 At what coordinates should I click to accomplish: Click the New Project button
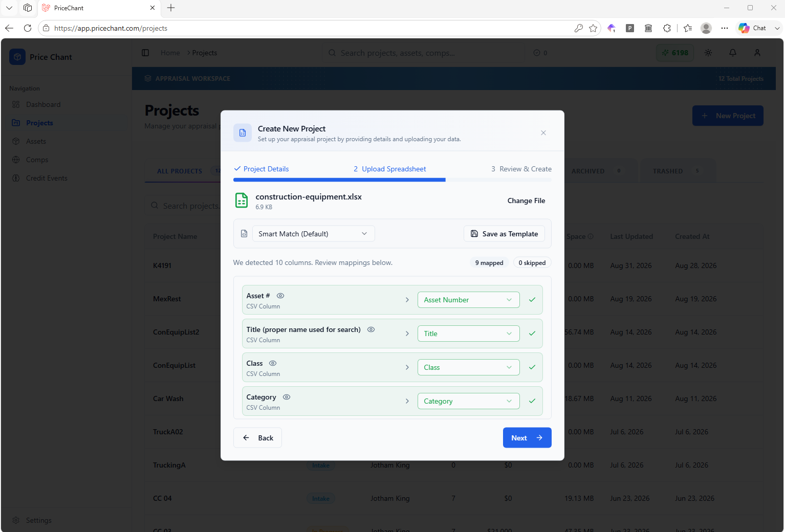[728, 116]
